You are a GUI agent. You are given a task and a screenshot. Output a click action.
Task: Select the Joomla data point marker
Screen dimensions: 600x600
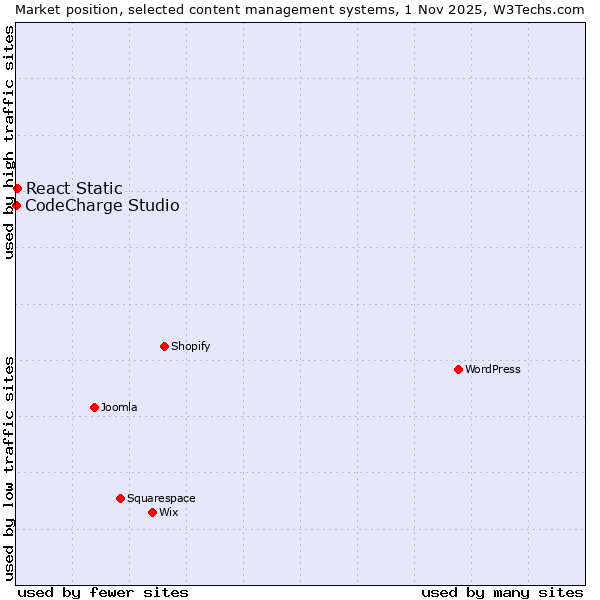point(94,407)
